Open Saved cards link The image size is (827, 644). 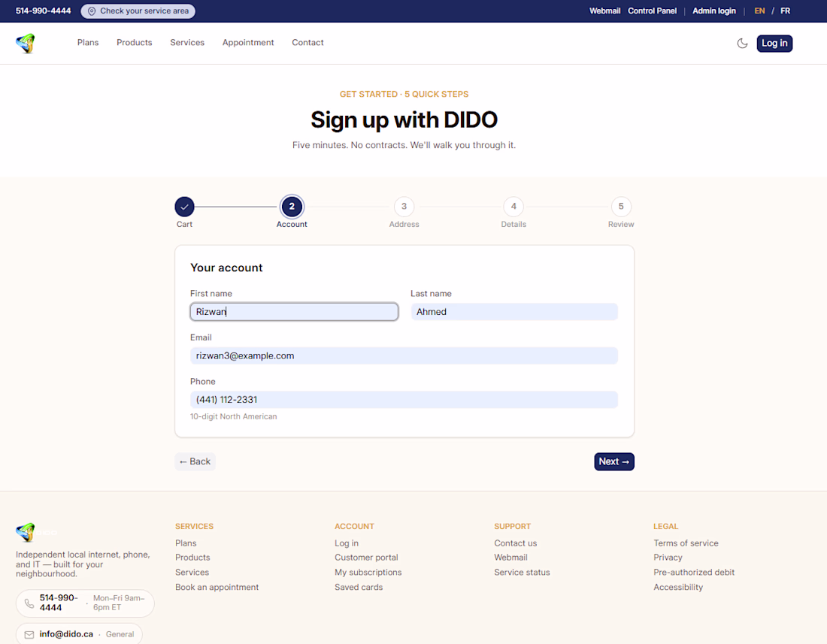coord(359,587)
